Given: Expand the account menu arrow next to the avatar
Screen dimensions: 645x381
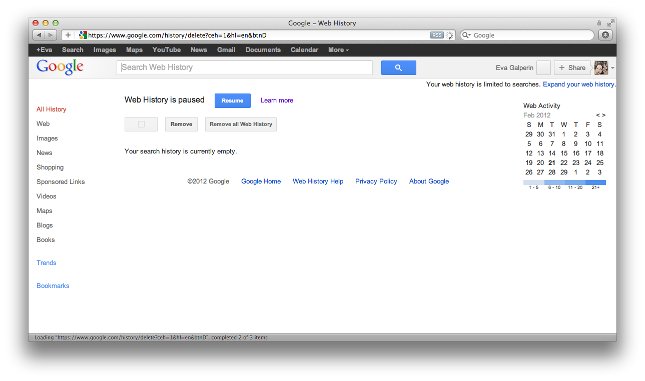Looking at the screenshot, I should click(613, 68).
